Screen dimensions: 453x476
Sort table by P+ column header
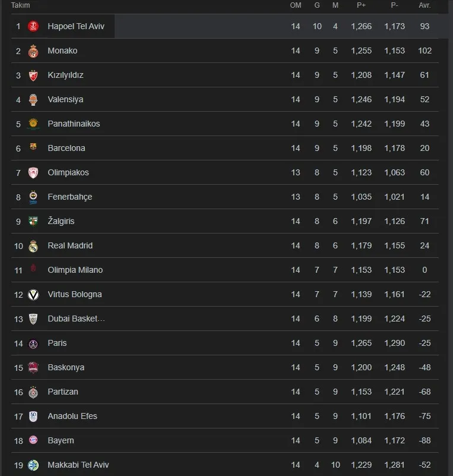coord(361,5)
